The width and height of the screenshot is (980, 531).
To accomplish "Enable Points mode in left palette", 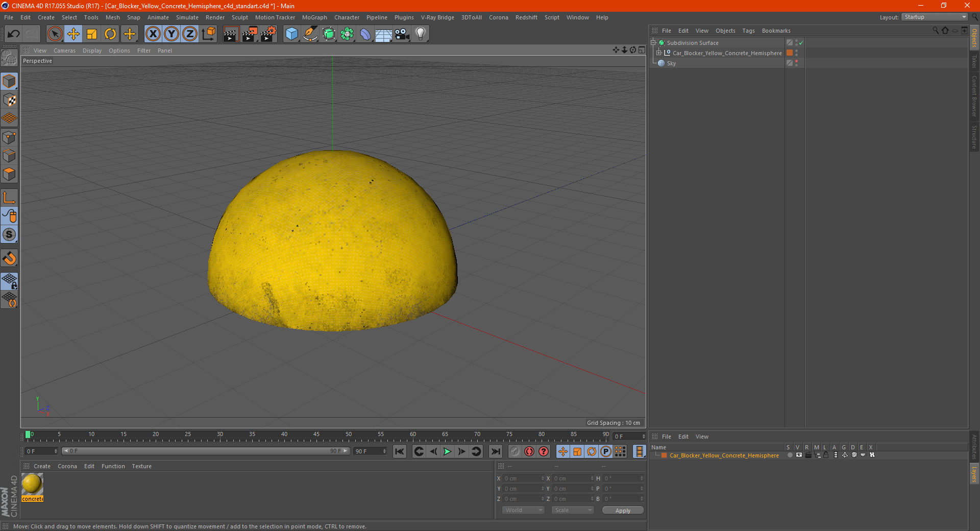I will [9, 137].
